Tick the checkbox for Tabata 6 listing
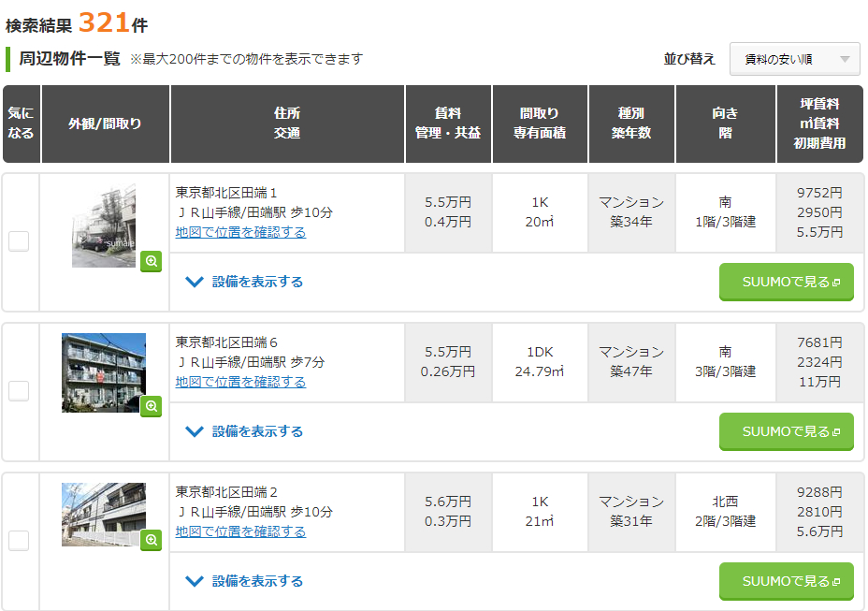868x611 pixels. pyautogui.click(x=19, y=391)
